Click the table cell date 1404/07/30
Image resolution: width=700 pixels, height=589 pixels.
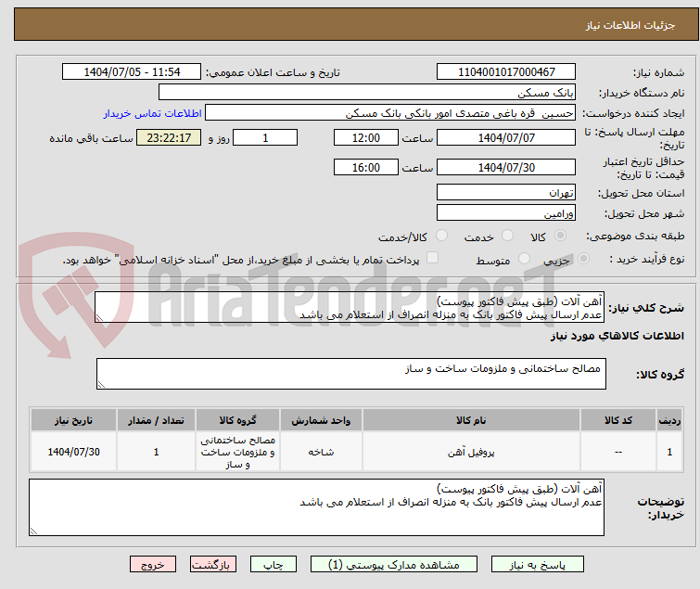point(73,452)
